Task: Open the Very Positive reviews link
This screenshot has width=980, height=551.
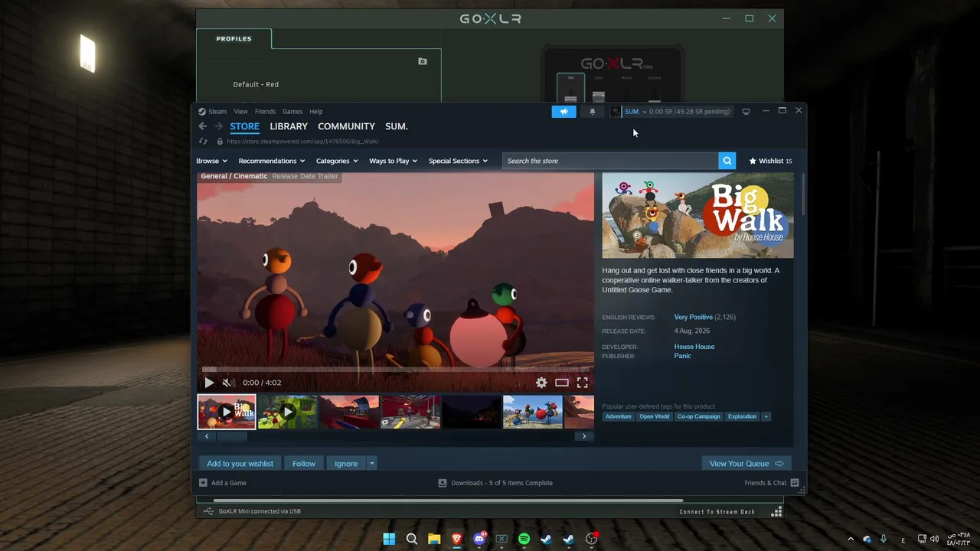Action: pyautogui.click(x=694, y=317)
